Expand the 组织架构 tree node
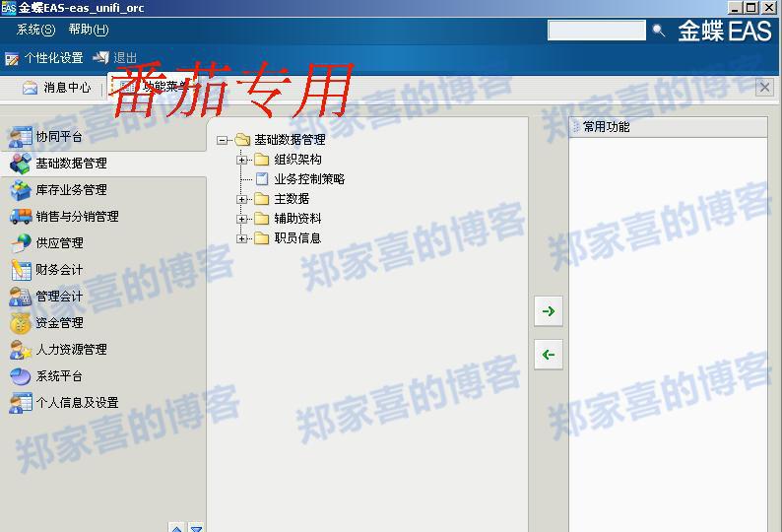This screenshot has width=782, height=532. [x=242, y=161]
